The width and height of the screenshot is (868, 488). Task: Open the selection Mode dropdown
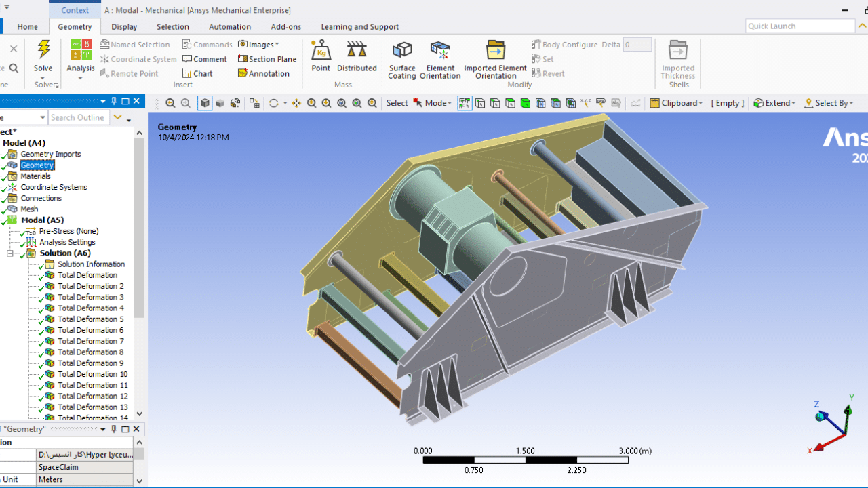tap(433, 103)
